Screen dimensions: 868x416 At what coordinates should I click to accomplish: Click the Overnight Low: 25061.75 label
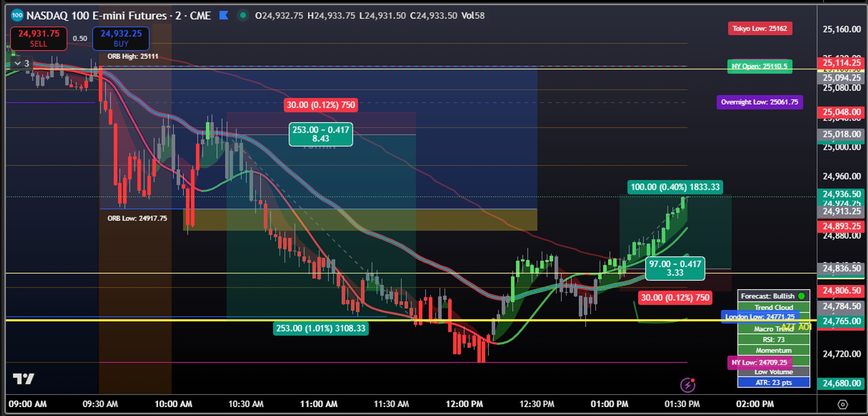coord(759,102)
